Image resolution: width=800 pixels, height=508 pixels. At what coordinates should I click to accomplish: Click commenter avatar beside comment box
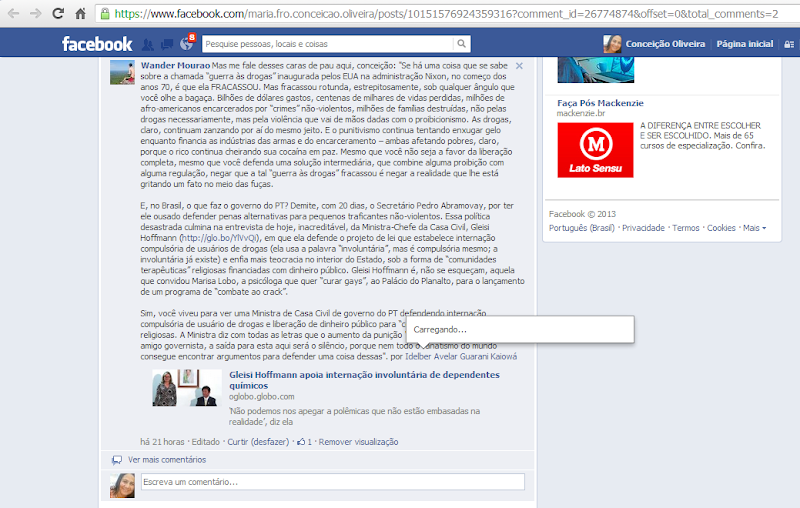pyautogui.click(x=122, y=485)
